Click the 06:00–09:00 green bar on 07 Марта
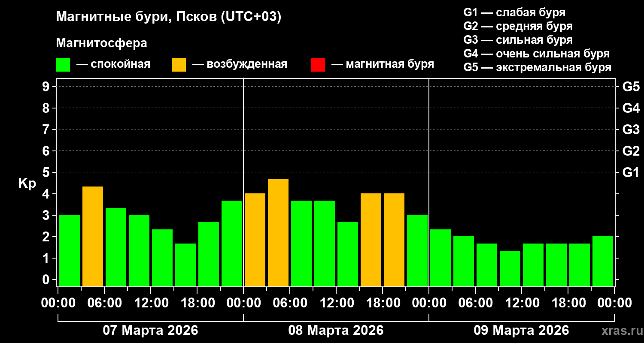The image size is (644, 343). (x=116, y=247)
